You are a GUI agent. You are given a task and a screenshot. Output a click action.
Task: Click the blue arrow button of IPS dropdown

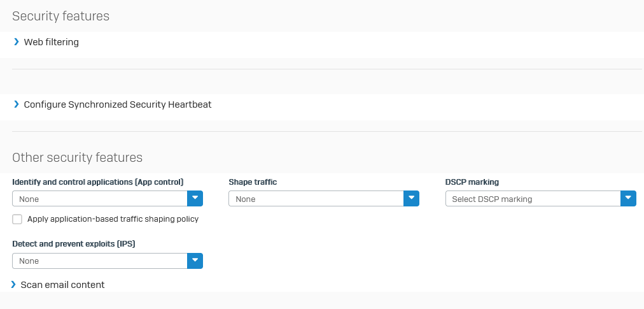point(195,261)
